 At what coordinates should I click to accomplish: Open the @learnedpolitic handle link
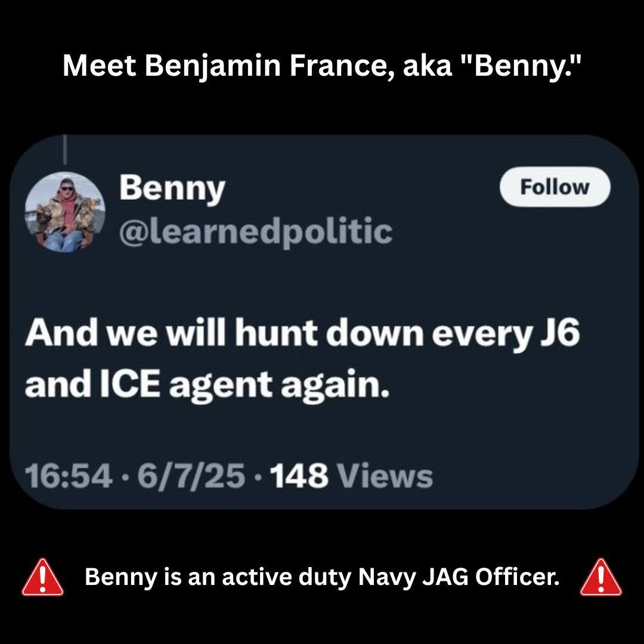pyautogui.click(x=255, y=231)
